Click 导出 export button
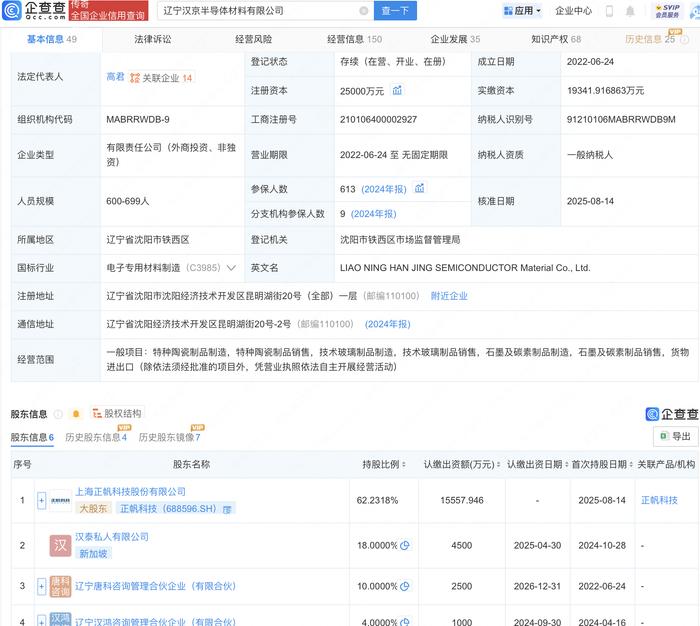 675,436
